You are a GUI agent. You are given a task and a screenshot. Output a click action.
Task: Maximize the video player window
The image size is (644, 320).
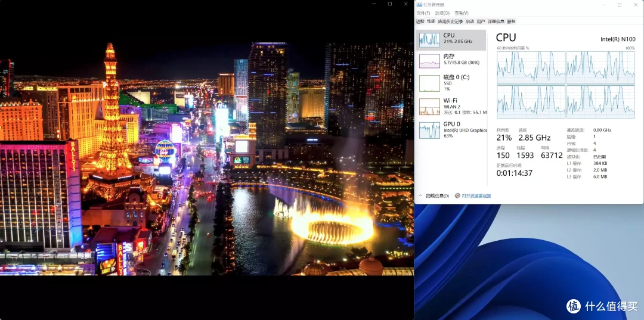click(390, 4)
